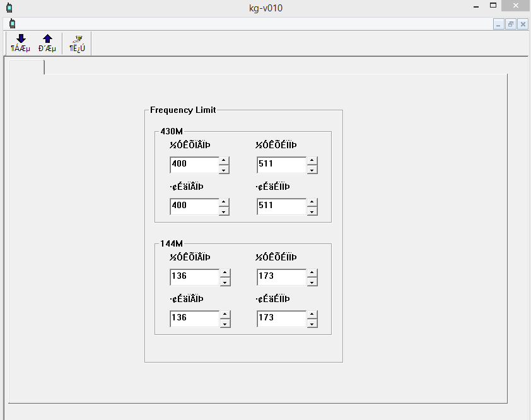Viewport: 531px width, 420px height.
Task: Click the kg-v010 application icon in title bar
Action: [11, 6]
